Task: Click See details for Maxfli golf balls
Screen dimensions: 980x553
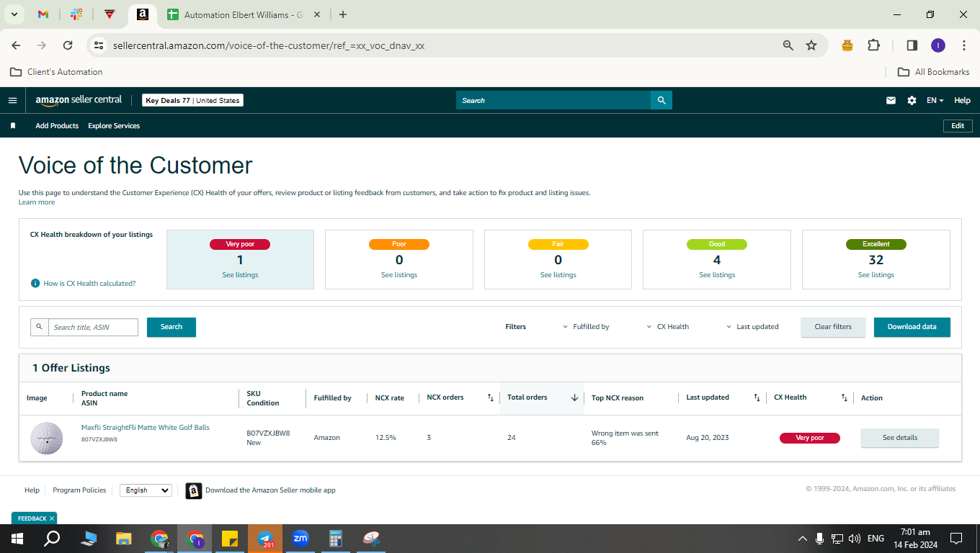Action: pyautogui.click(x=900, y=438)
